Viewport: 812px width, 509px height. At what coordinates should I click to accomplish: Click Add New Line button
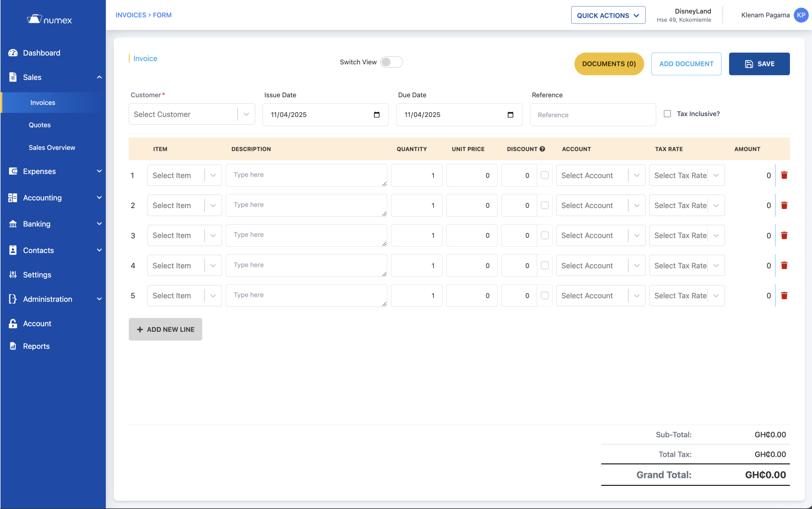165,329
